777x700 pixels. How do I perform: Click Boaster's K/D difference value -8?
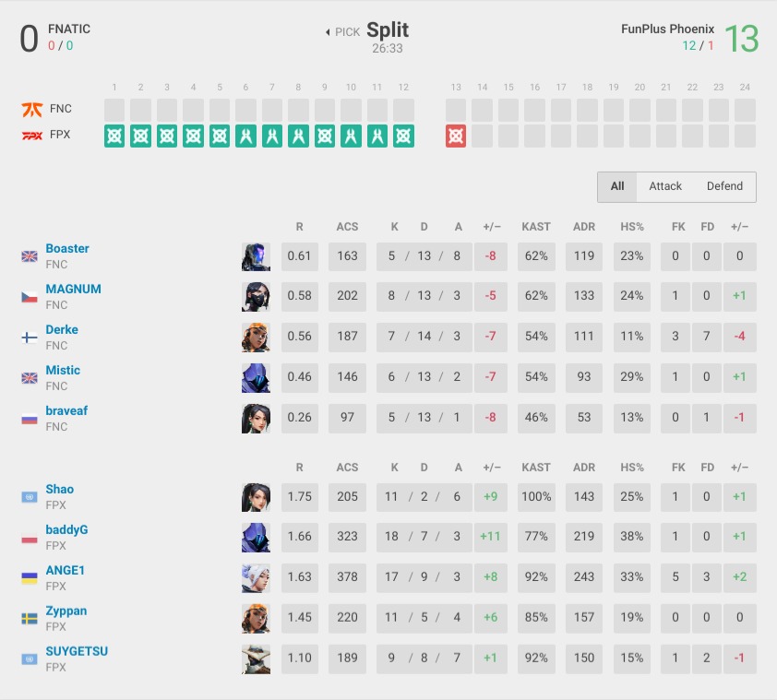point(491,256)
